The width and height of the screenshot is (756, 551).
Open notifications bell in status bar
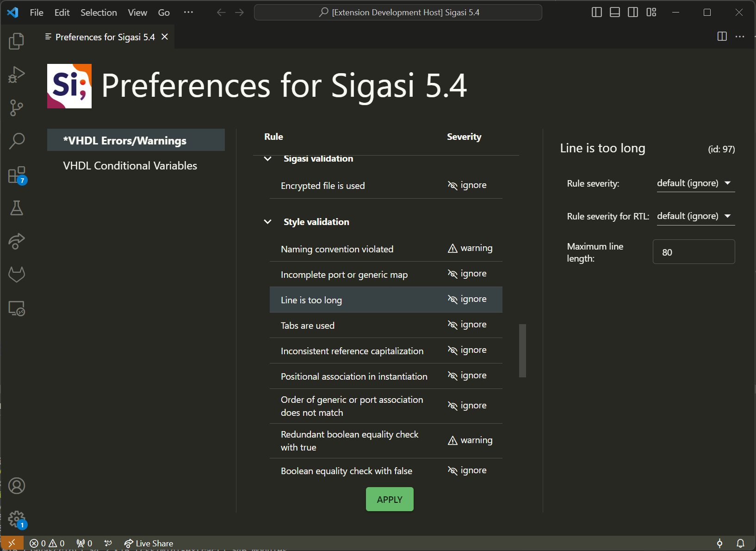pos(740,543)
